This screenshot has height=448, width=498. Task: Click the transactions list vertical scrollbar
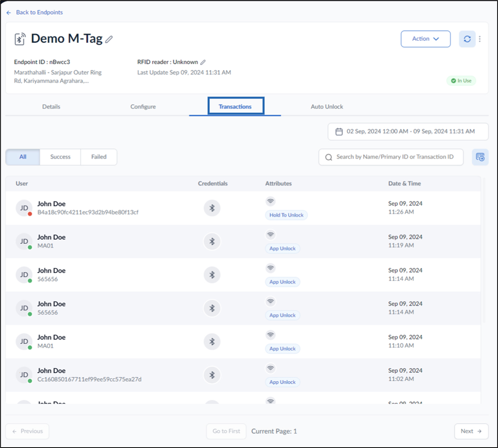(x=483, y=250)
